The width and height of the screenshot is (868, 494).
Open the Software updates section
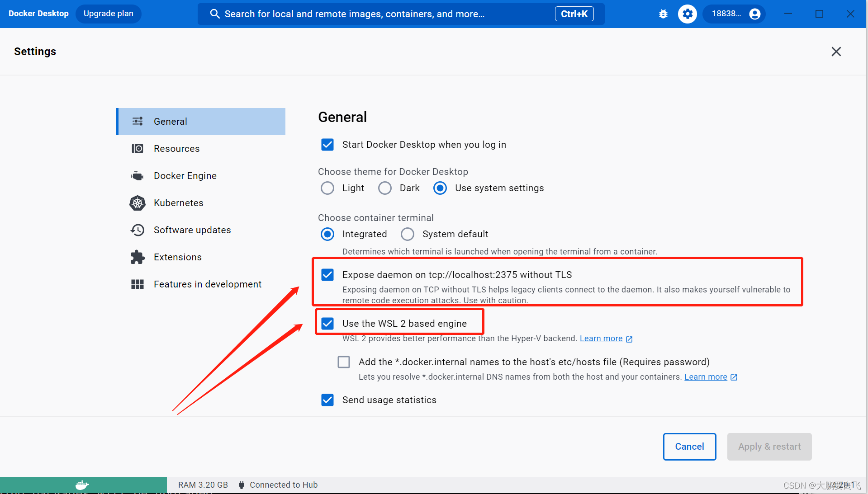pos(201,230)
